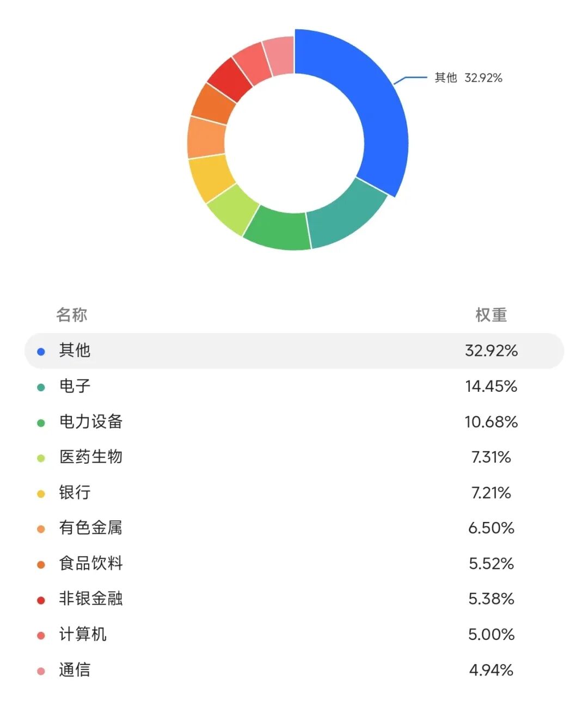This screenshot has height=707, width=588.
Task: Click the 有色金属 legend entry
Action: pyautogui.click(x=294, y=528)
